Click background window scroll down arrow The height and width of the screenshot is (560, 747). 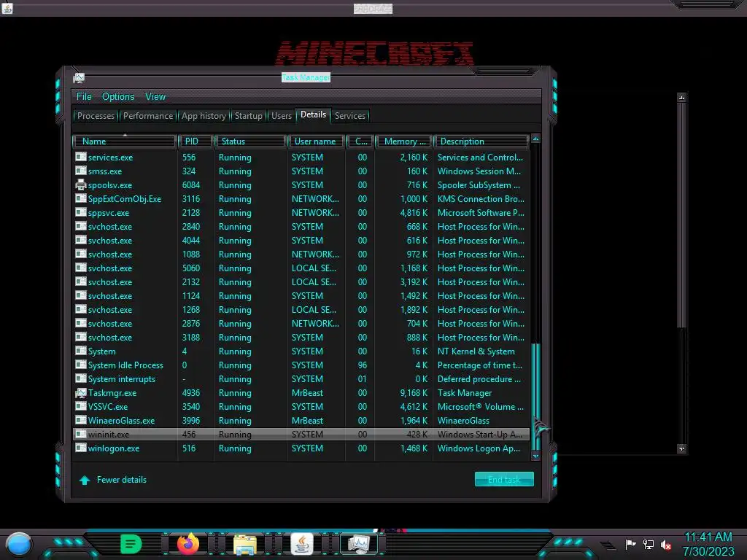coord(682,448)
